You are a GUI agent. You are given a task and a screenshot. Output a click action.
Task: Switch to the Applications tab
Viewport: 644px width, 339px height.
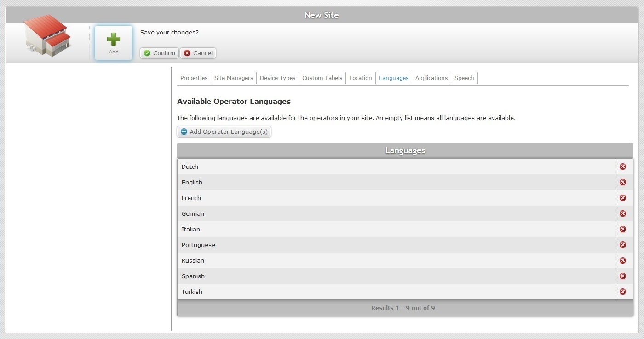[x=431, y=78]
